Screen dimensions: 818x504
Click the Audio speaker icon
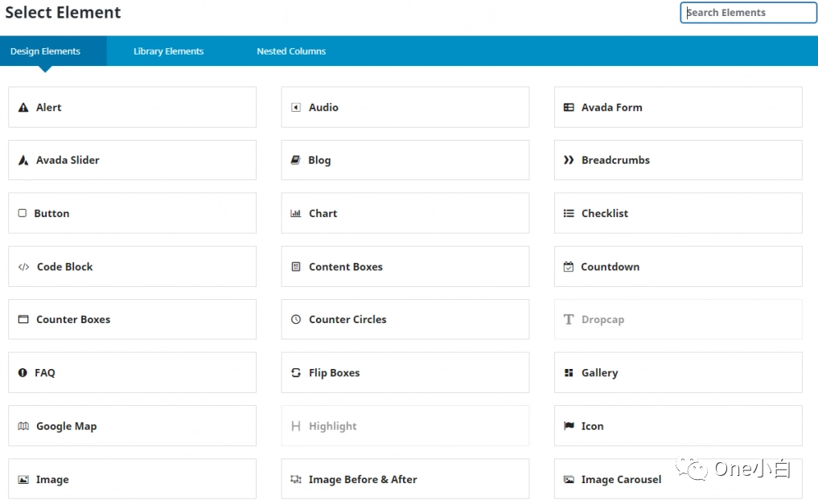[x=296, y=108]
